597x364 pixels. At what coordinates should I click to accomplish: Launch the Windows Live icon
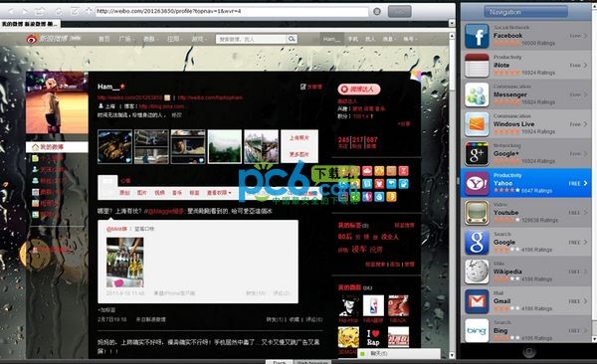tap(477, 124)
